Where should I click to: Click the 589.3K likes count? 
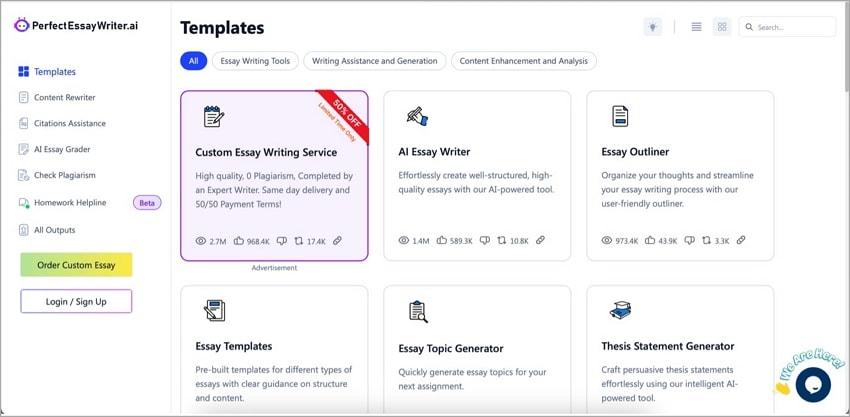tap(462, 241)
